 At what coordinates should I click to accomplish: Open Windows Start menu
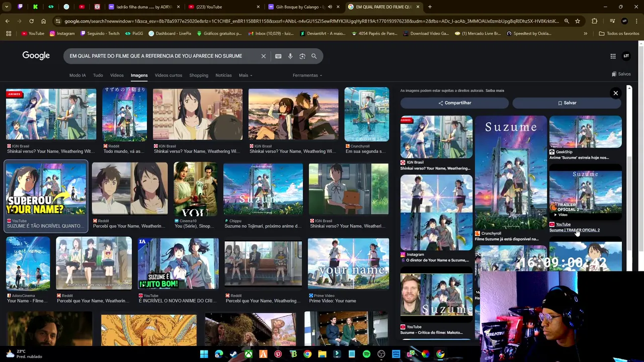pos(204,354)
